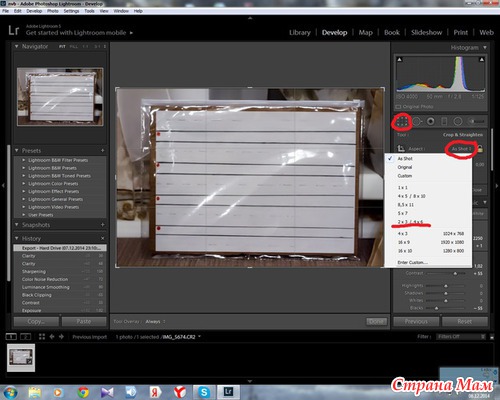This screenshot has width=500, height=400.
Task: Toggle highlight clipping indicator in histogram
Action: [481, 60]
